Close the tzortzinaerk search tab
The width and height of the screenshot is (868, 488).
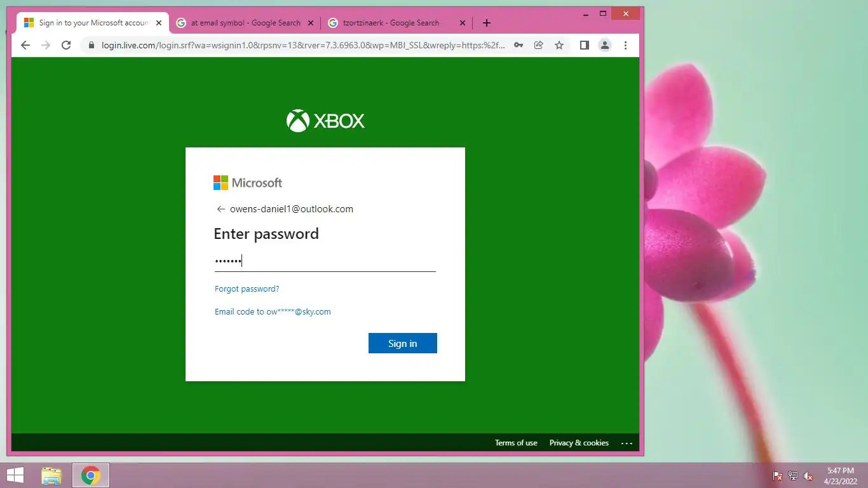(463, 23)
